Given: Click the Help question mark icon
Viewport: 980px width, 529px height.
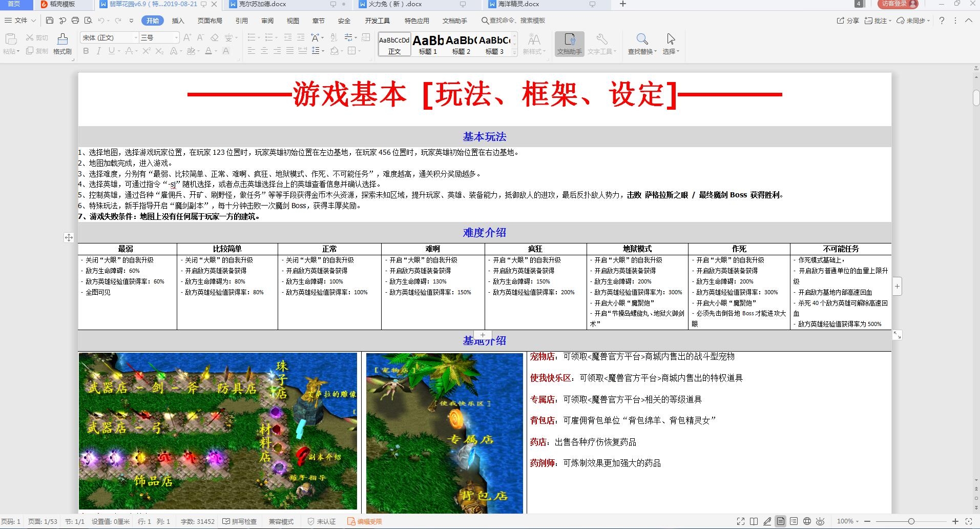Looking at the screenshot, I should point(942,21).
